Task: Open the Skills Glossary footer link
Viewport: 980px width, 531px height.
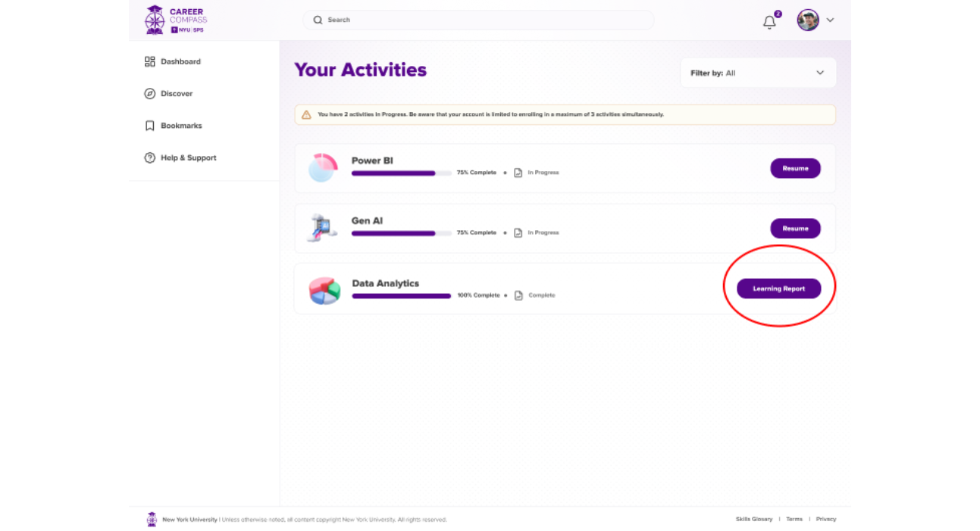Action: tap(753, 520)
